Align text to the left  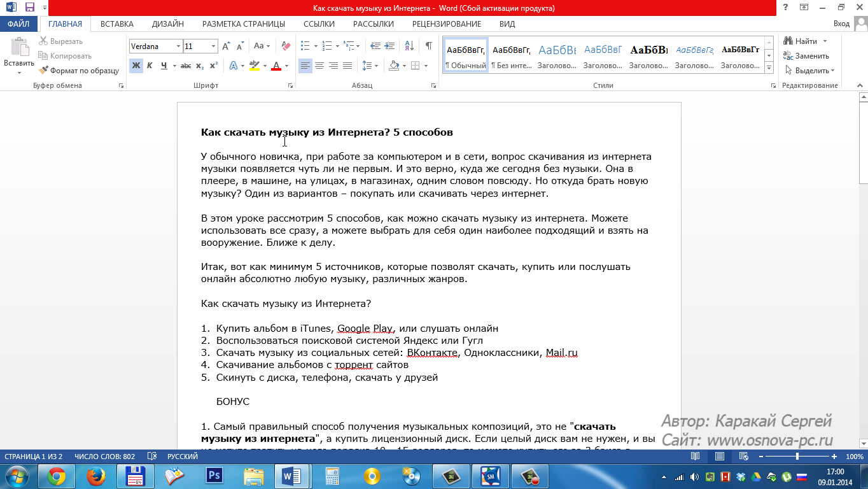click(305, 66)
